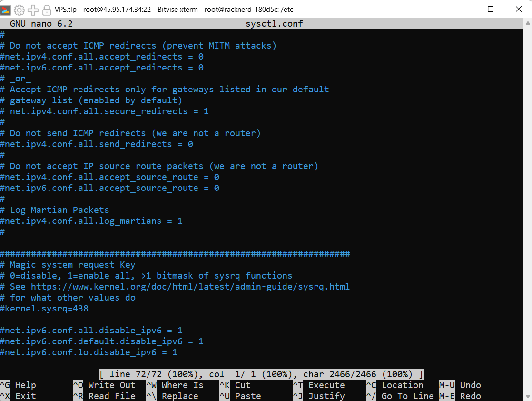Click the 'Do not accept IP source route' comment
Image resolution: width=532 pixels, height=401 pixels.
point(159,166)
